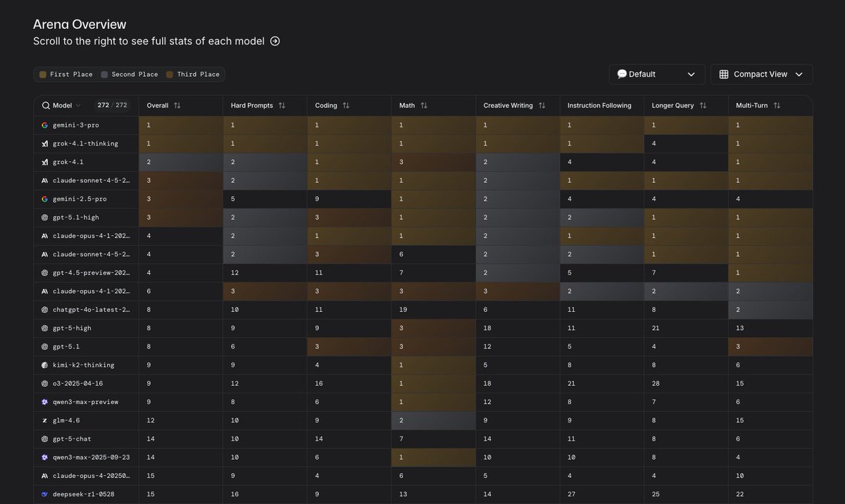Sort by Multi-Turn arrows icon

777,106
